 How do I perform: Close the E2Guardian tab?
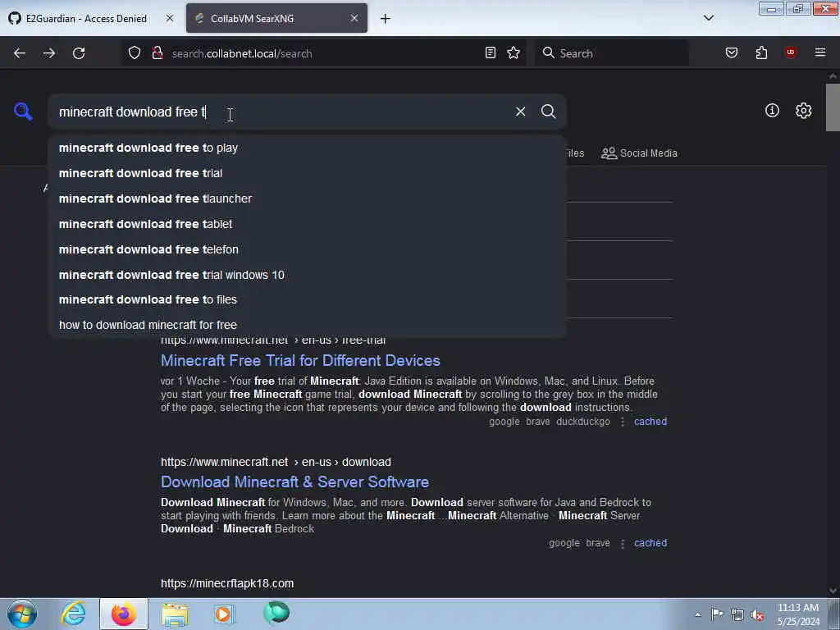pos(170,18)
